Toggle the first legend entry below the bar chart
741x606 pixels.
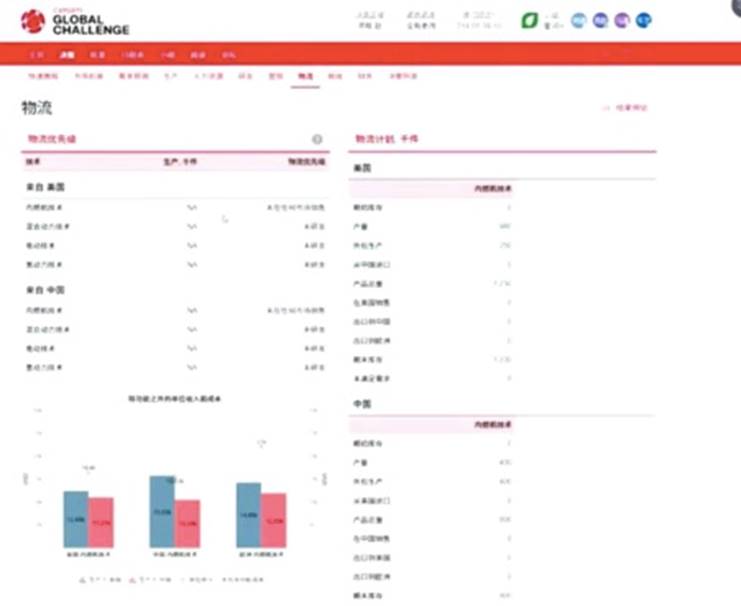(100, 579)
